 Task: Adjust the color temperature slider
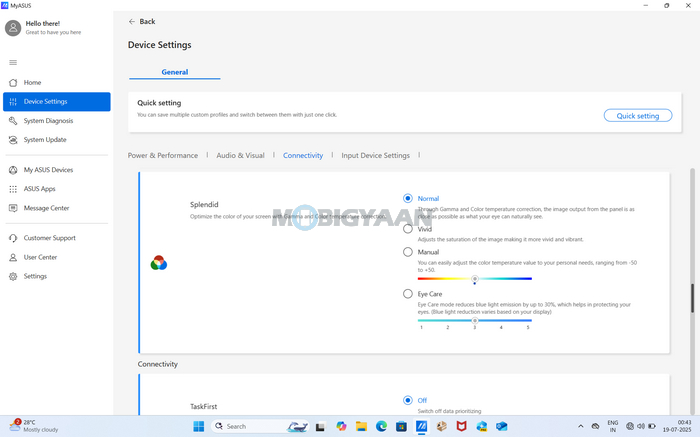(x=475, y=279)
